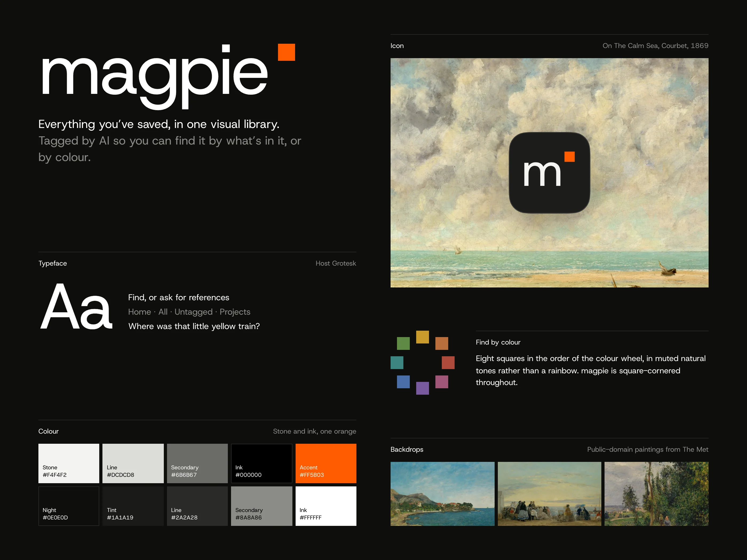This screenshot has height=560, width=747.
Task: Click the 'Projects' nav sample text
Action: pos(235,312)
